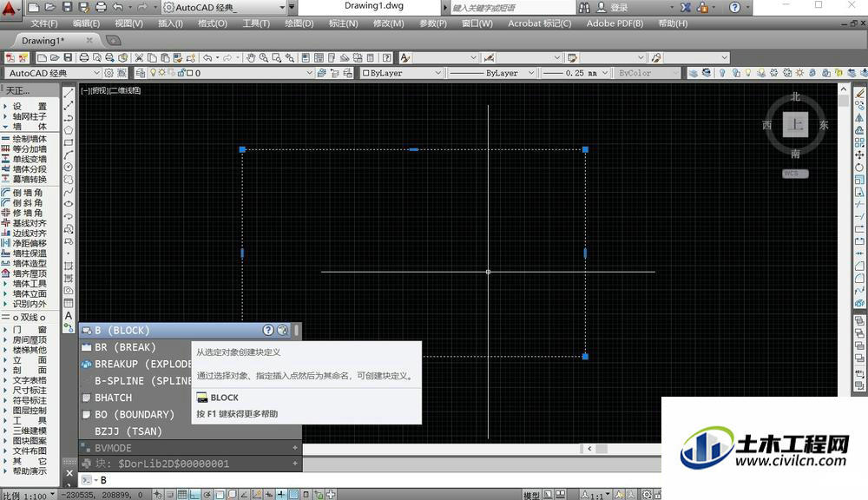Click the Plot print icon

83,57
